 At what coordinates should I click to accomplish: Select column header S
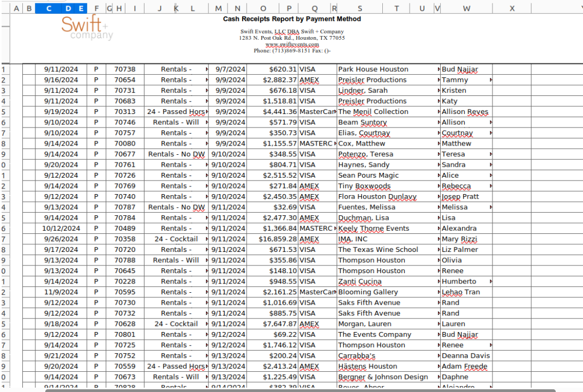[360, 8]
